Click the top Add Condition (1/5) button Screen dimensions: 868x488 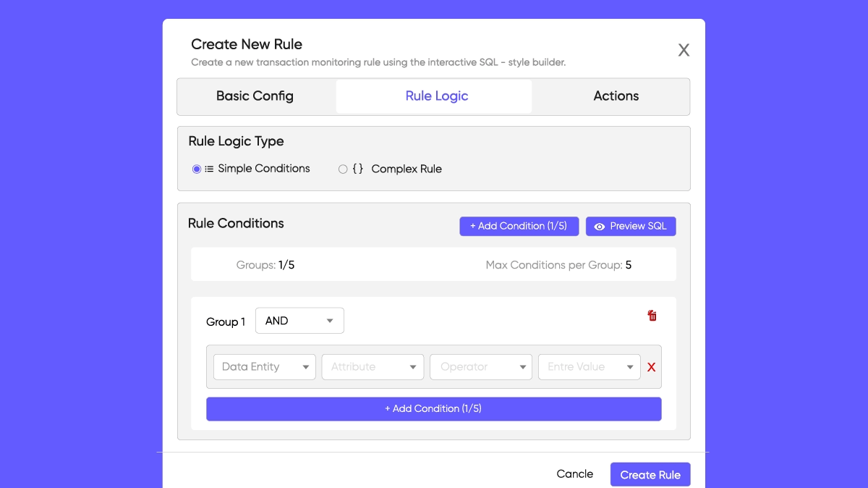[519, 227]
